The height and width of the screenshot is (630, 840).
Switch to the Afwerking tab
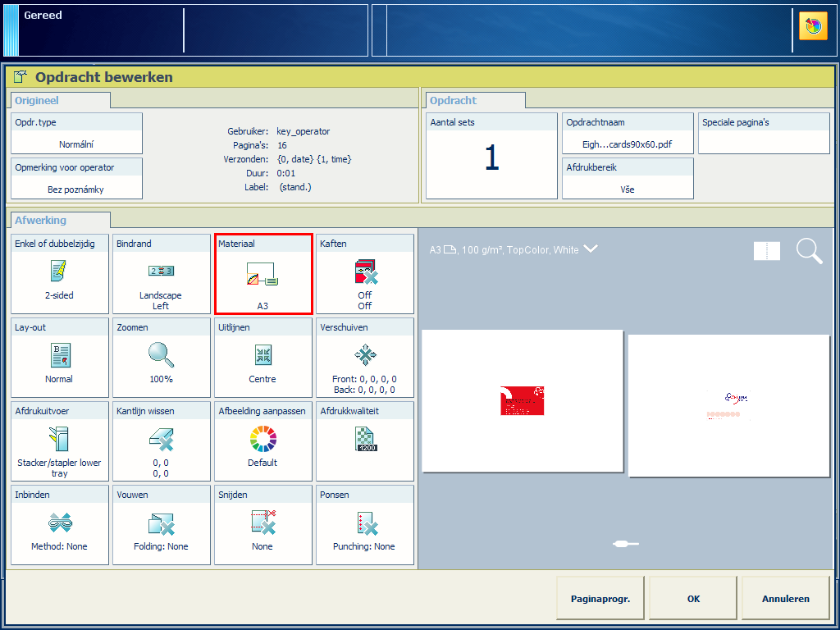[58, 220]
